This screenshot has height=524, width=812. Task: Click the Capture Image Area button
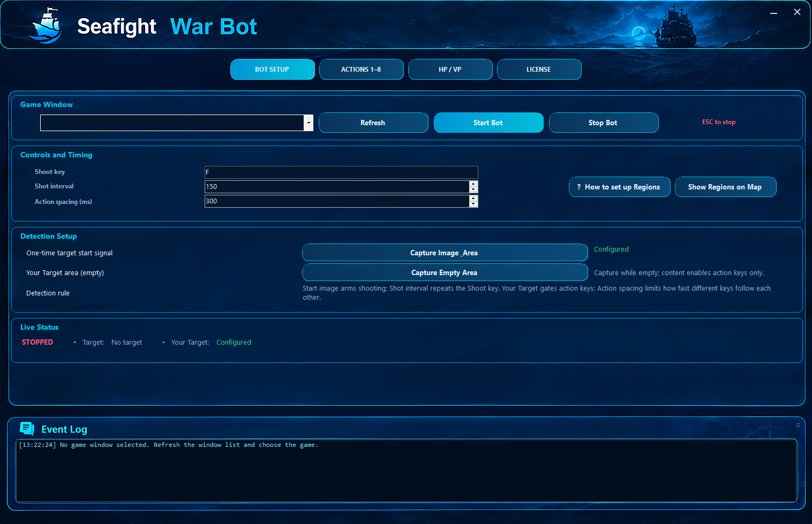(x=445, y=253)
